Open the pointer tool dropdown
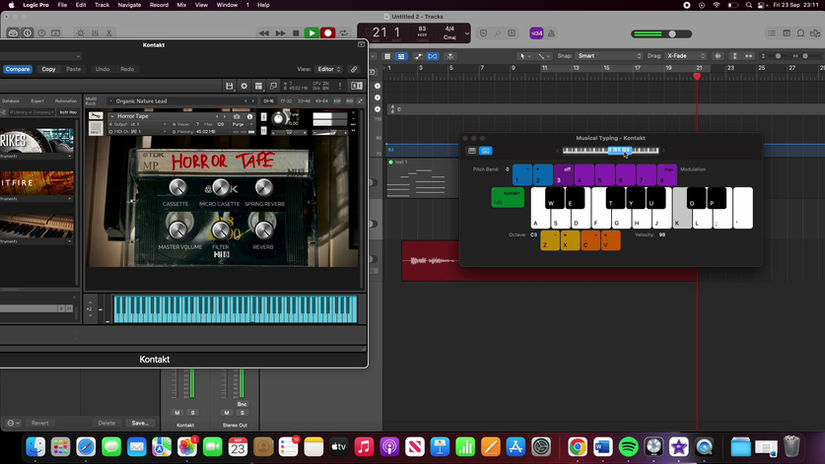This screenshot has width=825, height=464. click(x=524, y=56)
